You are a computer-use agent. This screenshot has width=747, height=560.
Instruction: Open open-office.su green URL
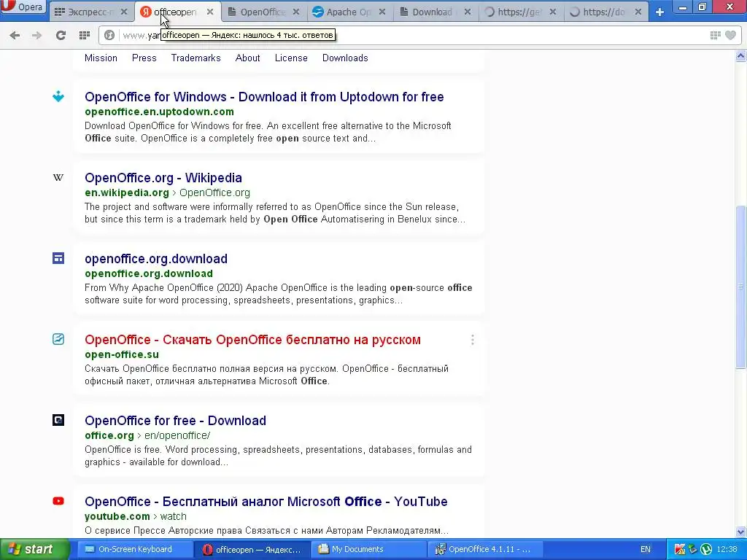(122, 354)
